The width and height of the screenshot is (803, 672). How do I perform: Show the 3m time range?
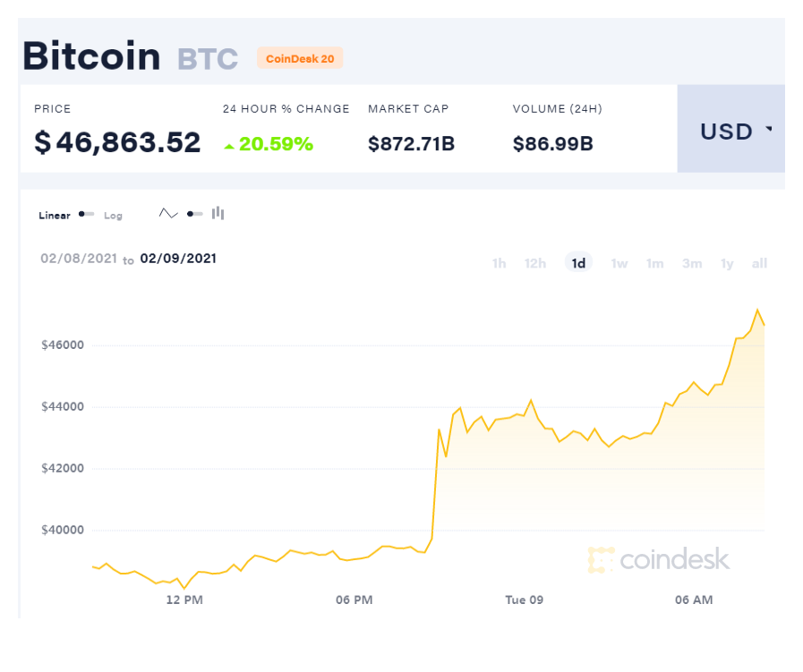click(x=692, y=263)
